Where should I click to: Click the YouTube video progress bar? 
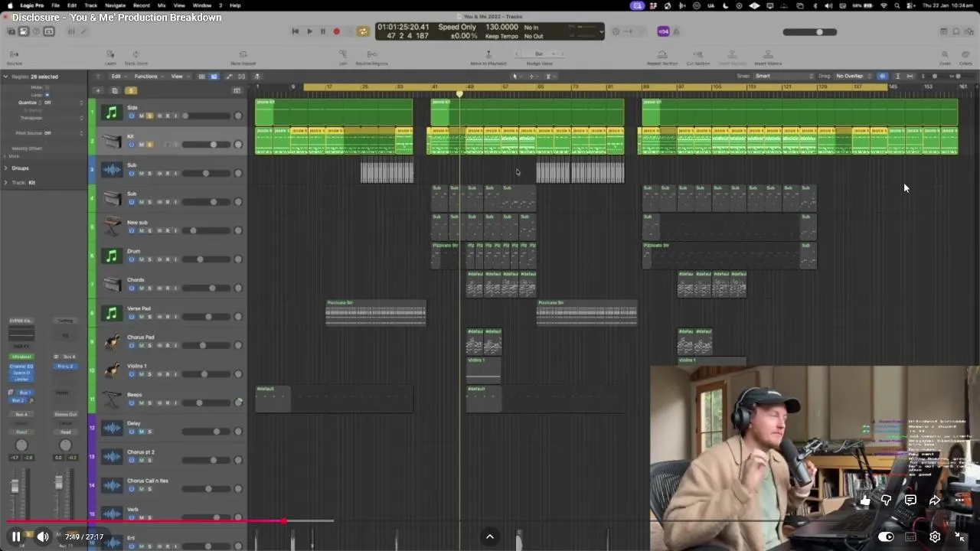[490, 521]
